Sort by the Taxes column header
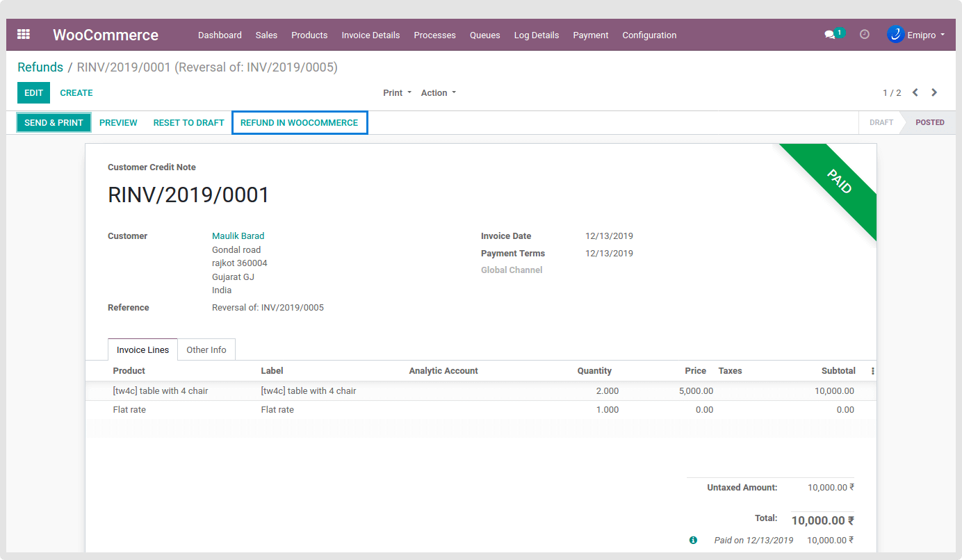962x560 pixels. [x=730, y=371]
